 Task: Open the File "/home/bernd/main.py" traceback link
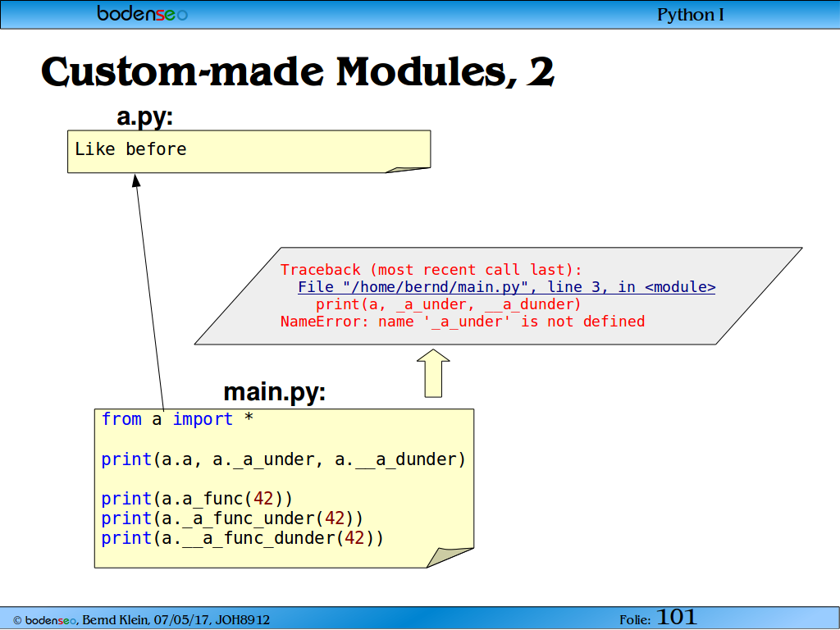pyautogui.click(x=506, y=287)
